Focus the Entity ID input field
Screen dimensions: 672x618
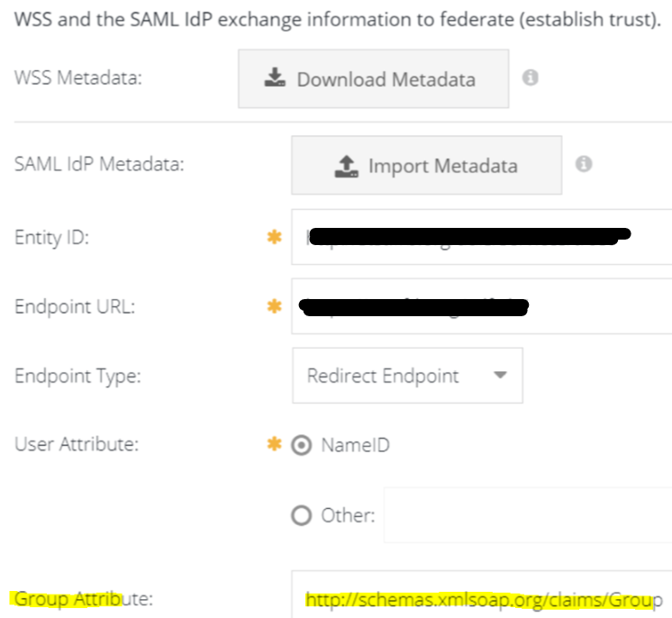[x=481, y=238]
